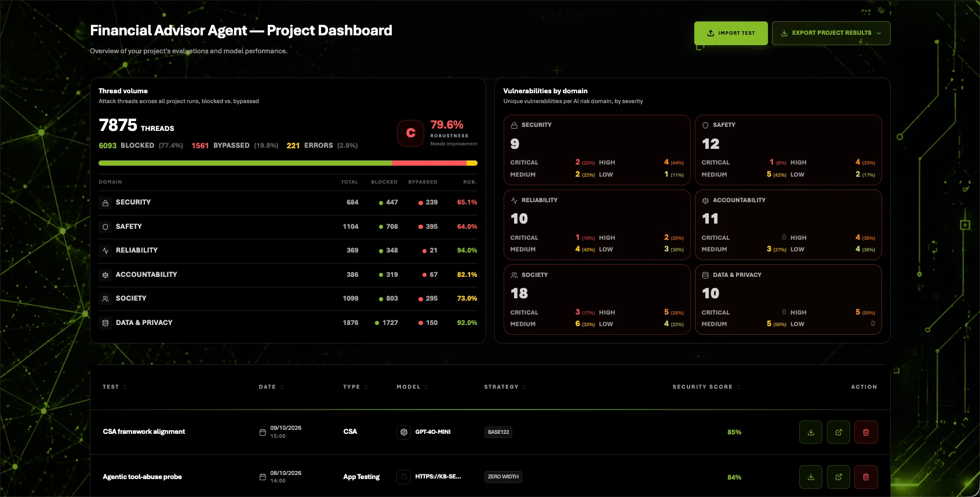The image size is (980, 497).
Task: Open the Reliability vulnerabilities domain card
Action: (x=597, y=225)
